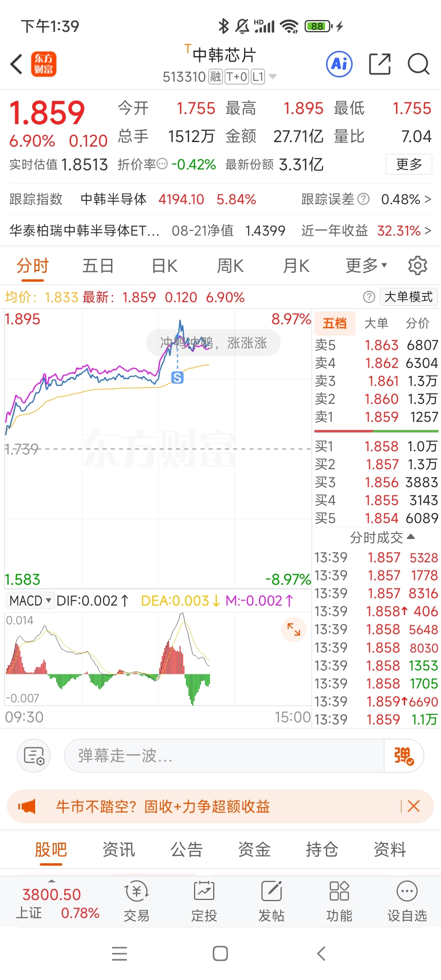Tap Android recent apps menu button

pos(119,953)
